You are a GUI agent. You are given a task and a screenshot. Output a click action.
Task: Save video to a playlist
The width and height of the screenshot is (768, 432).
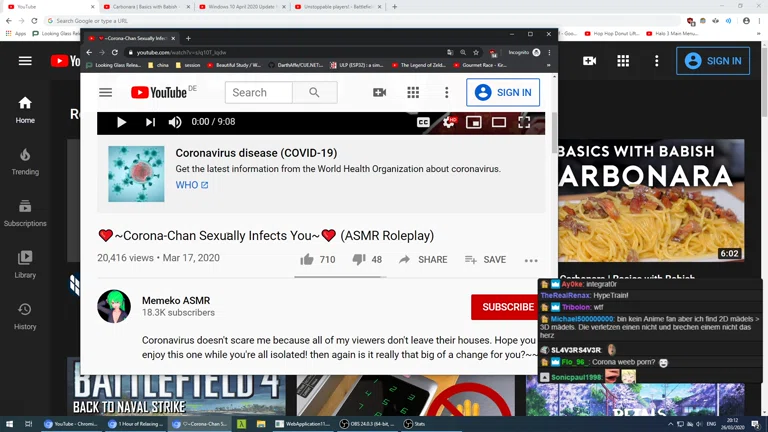pos(485,259)
